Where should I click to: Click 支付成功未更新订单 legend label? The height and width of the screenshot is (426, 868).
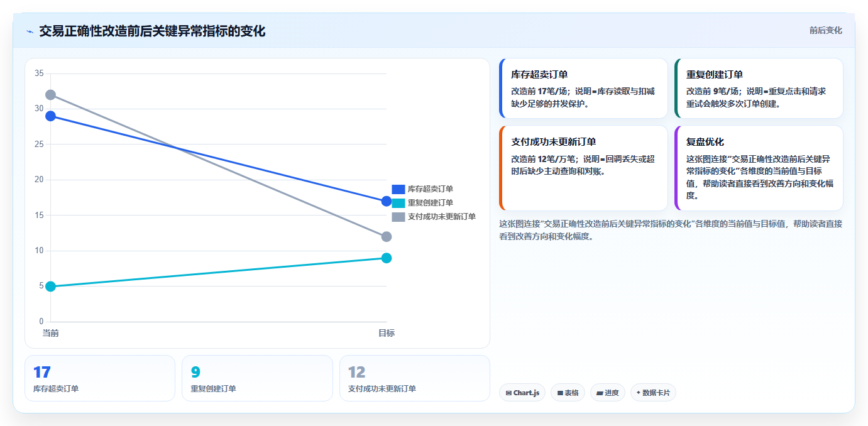tap(442, 217)
